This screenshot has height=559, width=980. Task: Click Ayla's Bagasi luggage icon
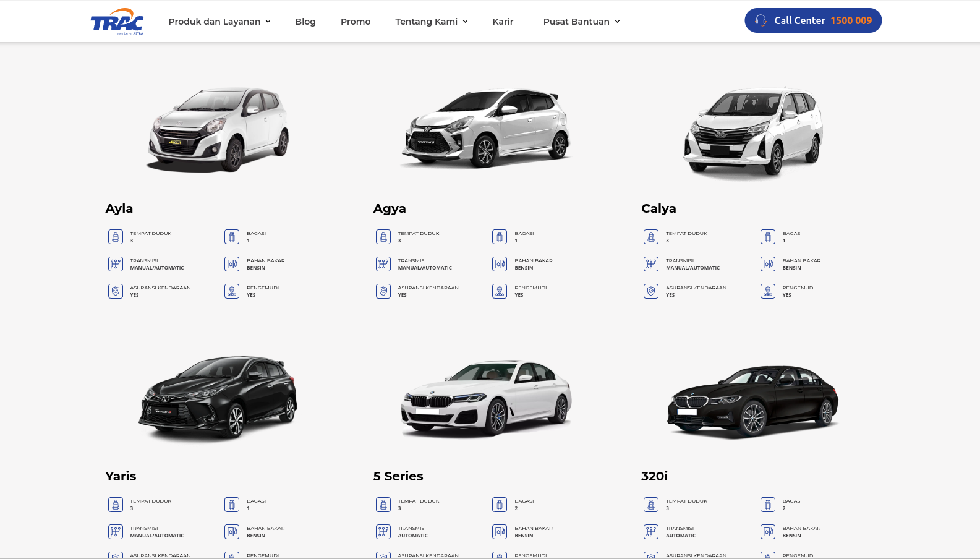coord(232,237)
